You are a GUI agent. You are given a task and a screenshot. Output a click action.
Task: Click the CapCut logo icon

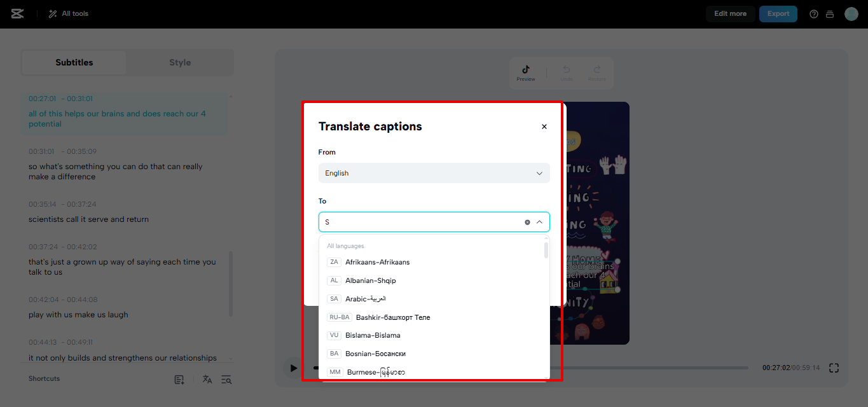pos(18,13)
